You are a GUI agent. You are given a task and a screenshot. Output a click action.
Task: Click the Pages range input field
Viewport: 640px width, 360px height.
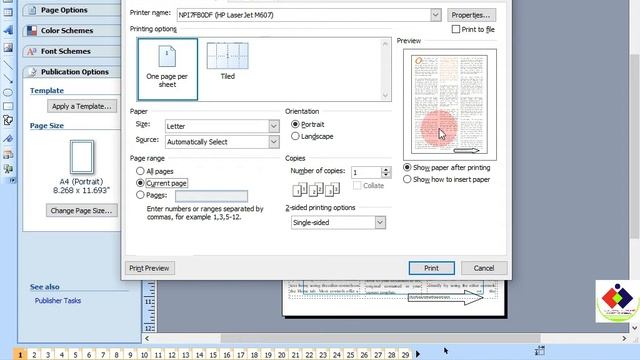point(211,196)
